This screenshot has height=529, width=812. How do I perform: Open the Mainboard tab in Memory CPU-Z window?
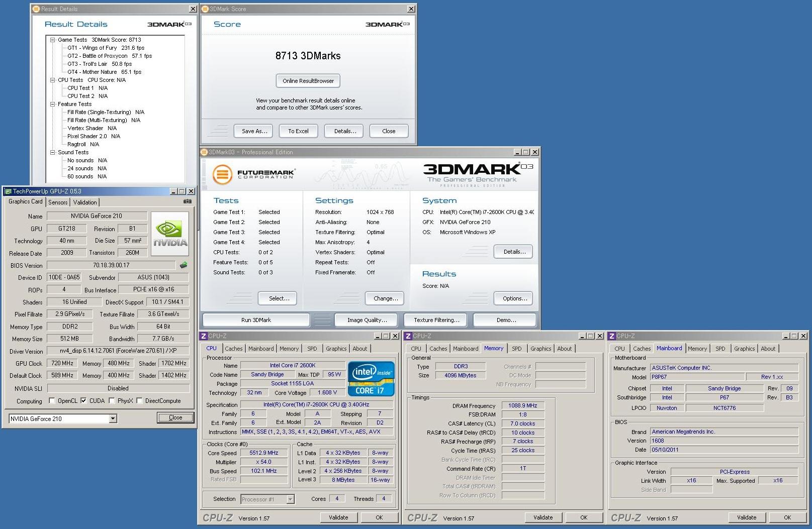point(466,349)
